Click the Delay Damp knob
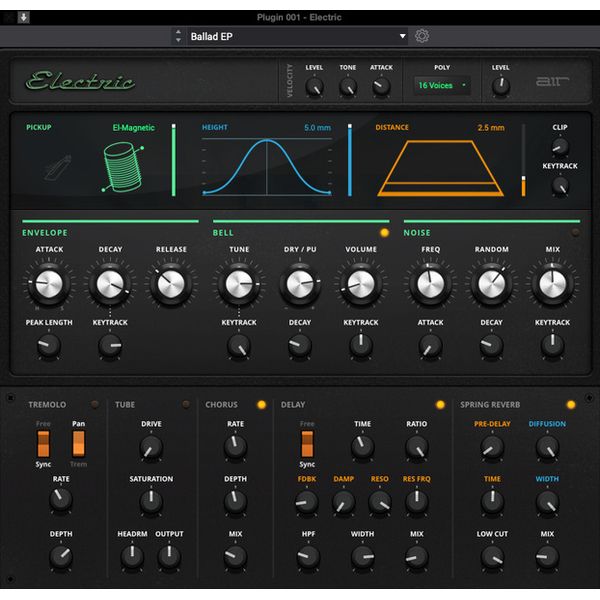The height and width of the screenshot is (600, 600). 344,502
